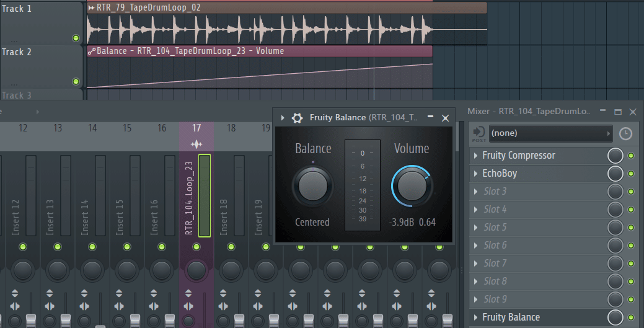Screen dimensions: 644x328
Task: Select the Track 1 header
Action: tap(41, 23)
